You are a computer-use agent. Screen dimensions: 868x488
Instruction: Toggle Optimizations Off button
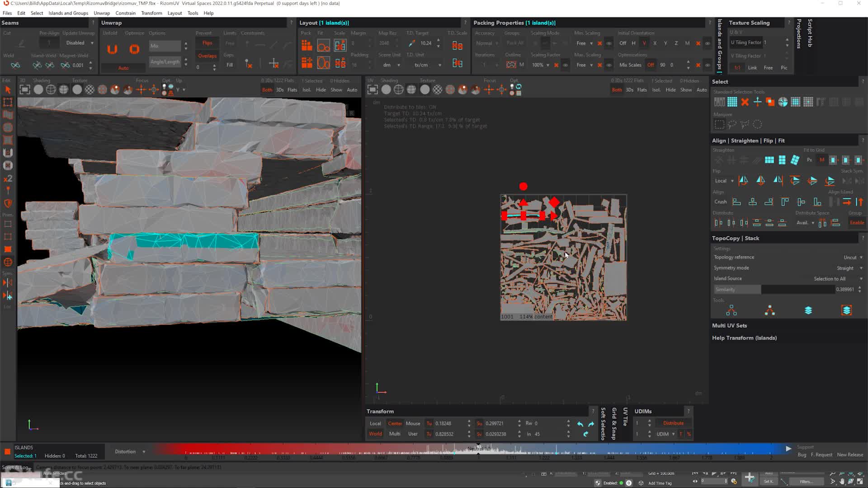651,65
